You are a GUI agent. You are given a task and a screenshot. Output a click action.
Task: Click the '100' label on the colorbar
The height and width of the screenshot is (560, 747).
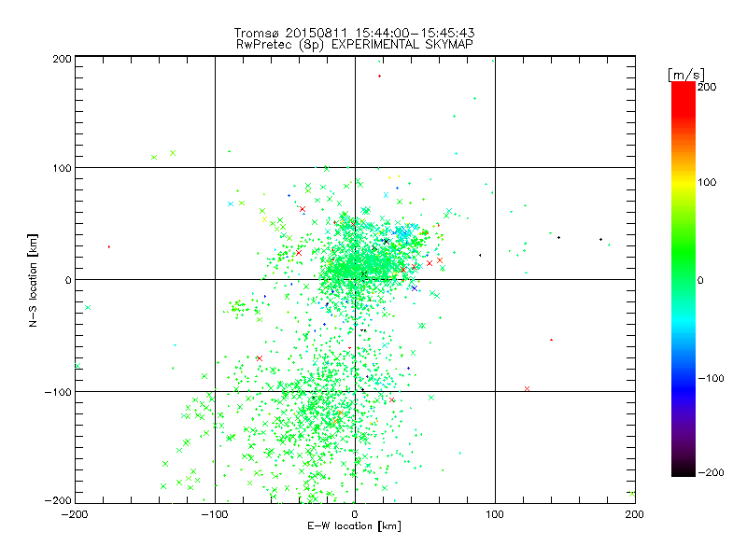pyautogui.click(x=707, y=182)
